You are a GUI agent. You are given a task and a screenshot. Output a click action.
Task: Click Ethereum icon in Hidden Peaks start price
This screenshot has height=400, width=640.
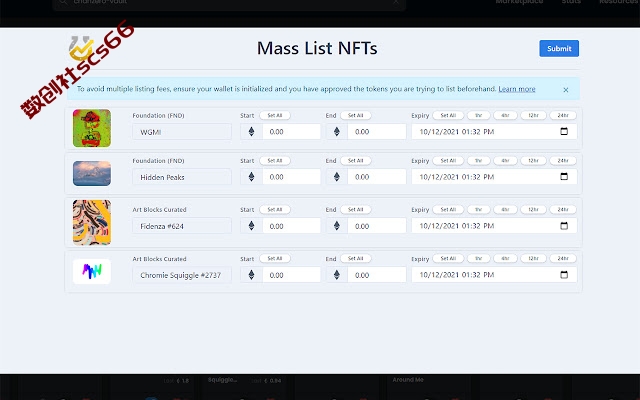tap(251, 177)
